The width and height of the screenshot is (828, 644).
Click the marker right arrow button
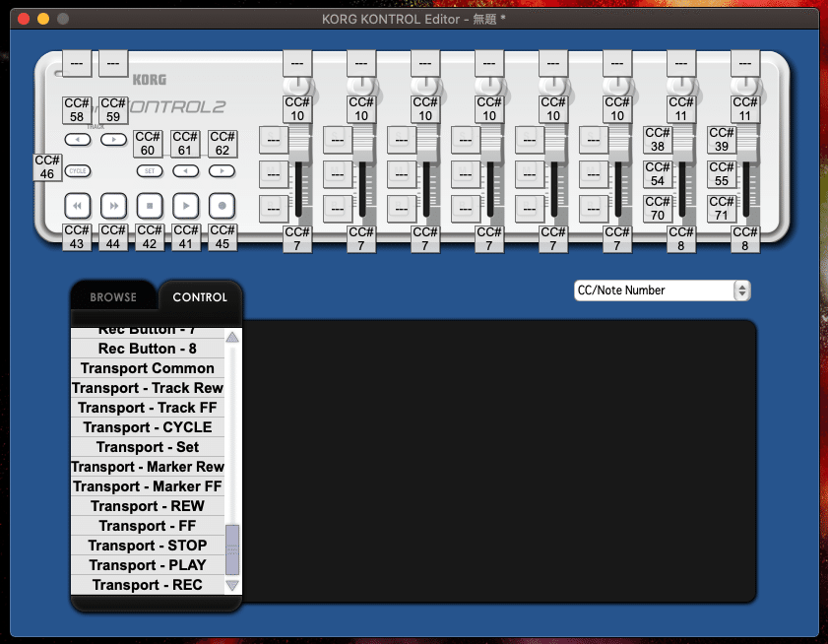[222, 171]
